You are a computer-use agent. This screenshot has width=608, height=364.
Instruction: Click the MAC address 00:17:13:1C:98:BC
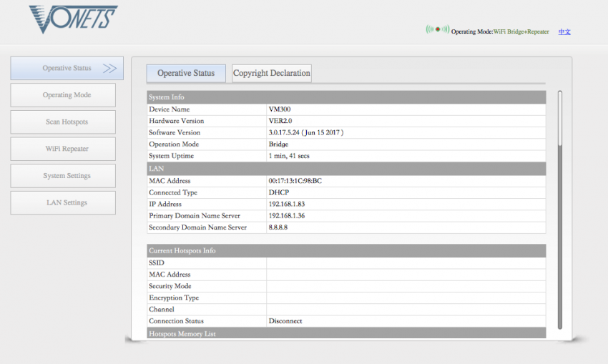point(295,181)
